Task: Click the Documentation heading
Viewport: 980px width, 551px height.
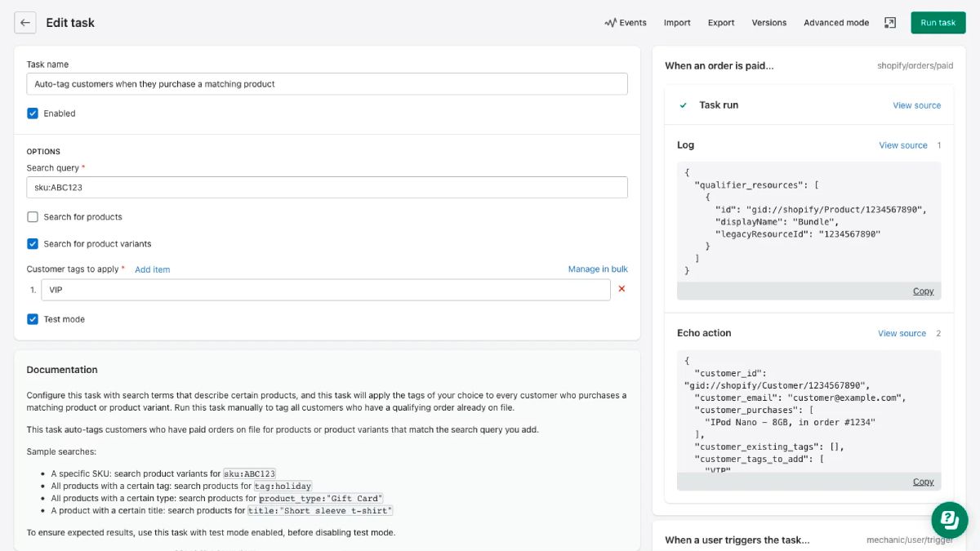Action: (62, 370)
